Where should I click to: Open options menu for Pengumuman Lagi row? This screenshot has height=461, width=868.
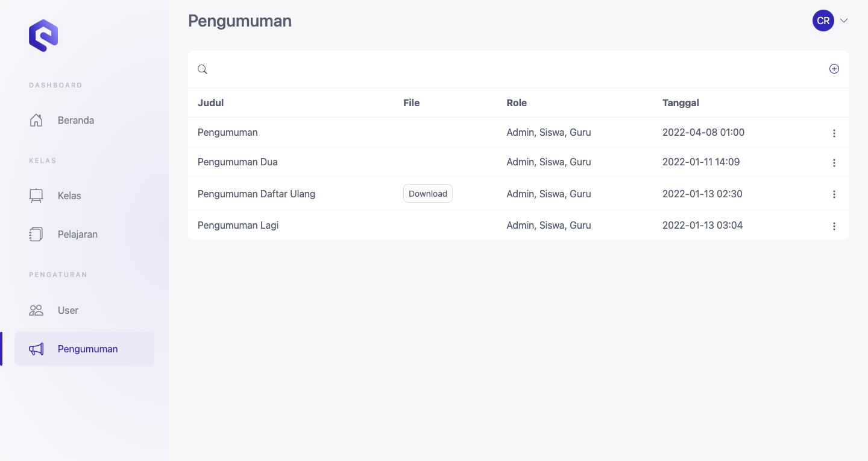(834, 226)
